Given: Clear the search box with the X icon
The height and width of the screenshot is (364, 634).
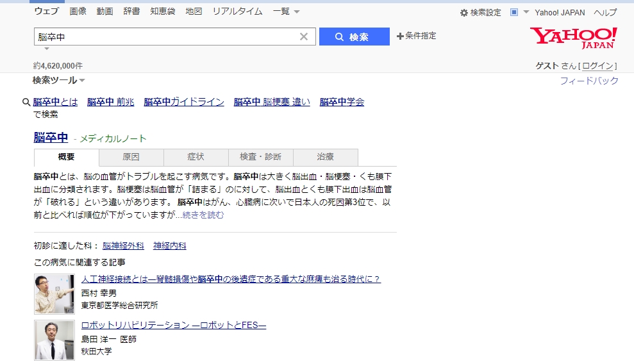Looking at the screenshot, I should [304, 37].
